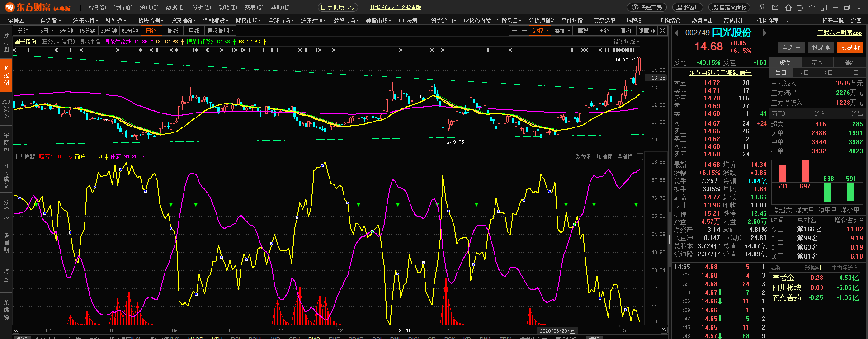This screenshot has height=339, width=868.
Task: Select 月线 monthly chart period
Action: point(194,31)
